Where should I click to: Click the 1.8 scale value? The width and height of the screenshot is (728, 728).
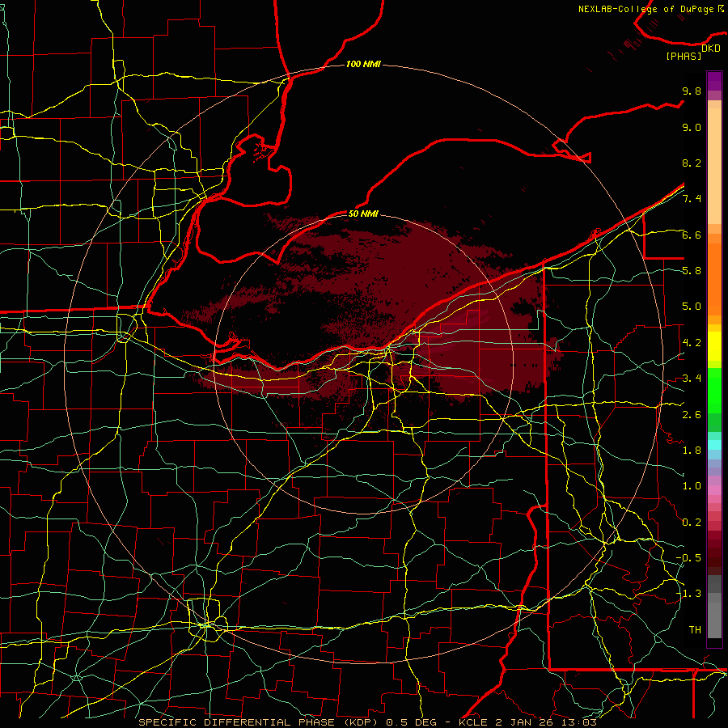coord(692,451)
